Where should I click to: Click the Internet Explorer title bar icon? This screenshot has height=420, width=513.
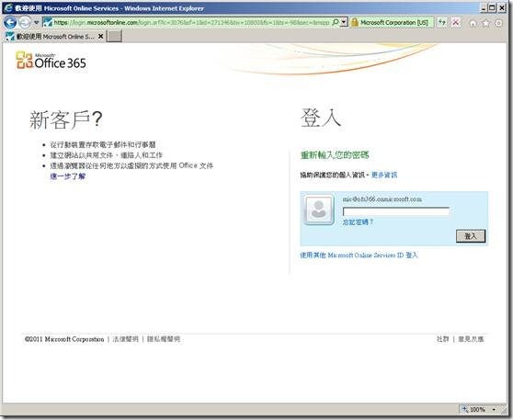click(8, 8)
